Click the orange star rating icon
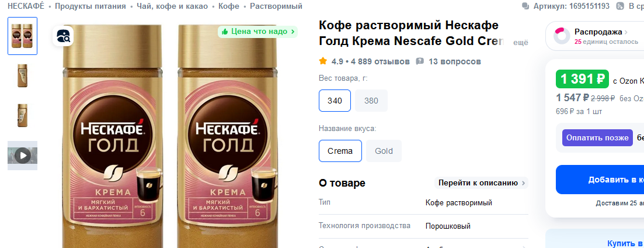 pyautogui.click(x=323, y=61)
